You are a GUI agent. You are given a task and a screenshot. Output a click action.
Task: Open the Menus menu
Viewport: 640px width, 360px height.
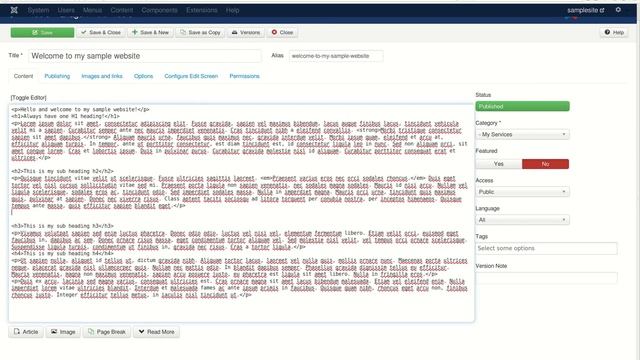93,10
